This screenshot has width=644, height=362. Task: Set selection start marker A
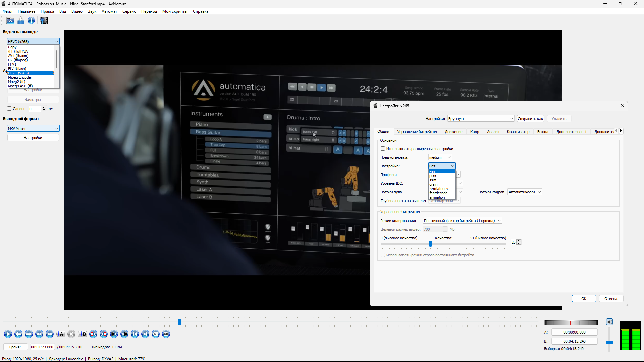[x=61, y=334]
